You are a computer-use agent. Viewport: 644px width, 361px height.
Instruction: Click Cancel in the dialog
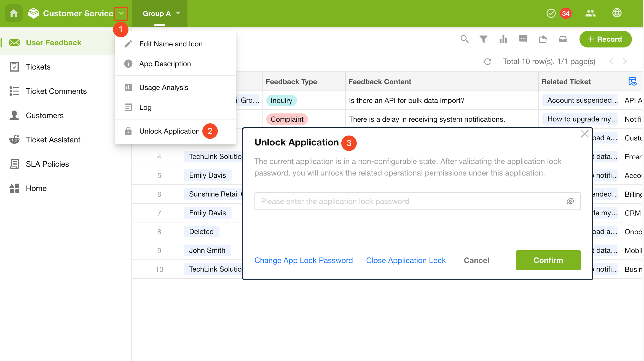pos(476,260)
